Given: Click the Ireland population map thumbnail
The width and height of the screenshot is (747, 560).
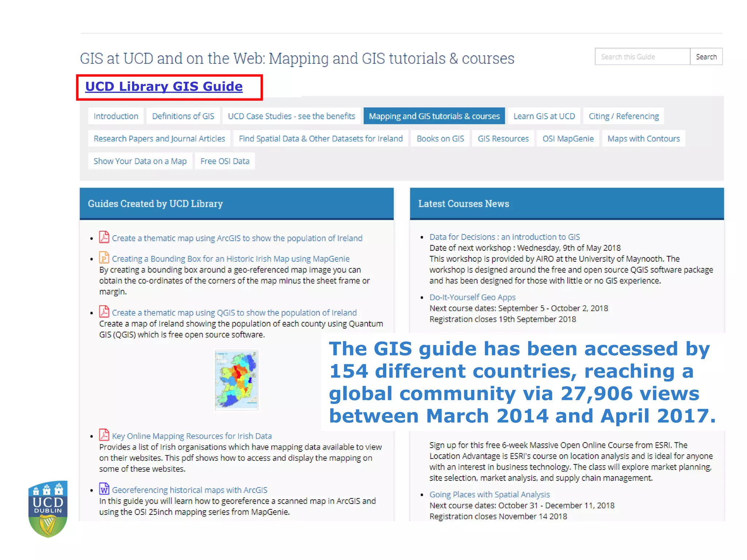Looking at the screenshot, I should coord(236,380).
